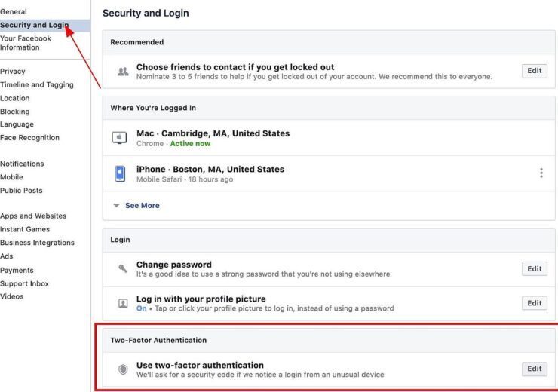The width and height of the screenshot is (558, 392).
Task: Open Apps and Websites settings
Action: pos(33,216)
